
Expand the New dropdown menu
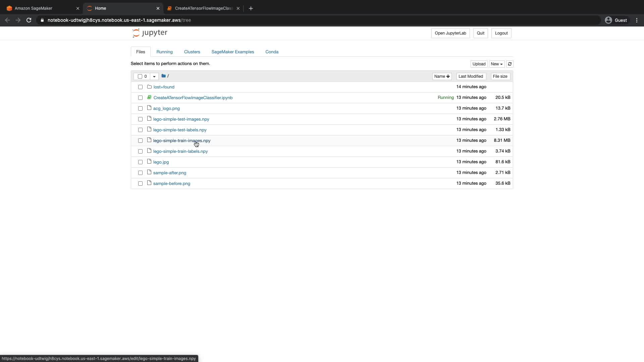point(496,64)
